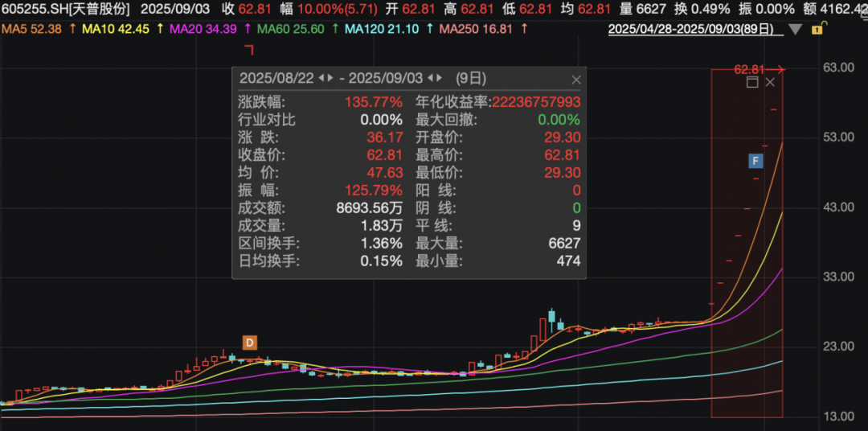Click the 成交额 value 8693.56万
The width and height of the screenshot is (868, 431).
point(370,208)
